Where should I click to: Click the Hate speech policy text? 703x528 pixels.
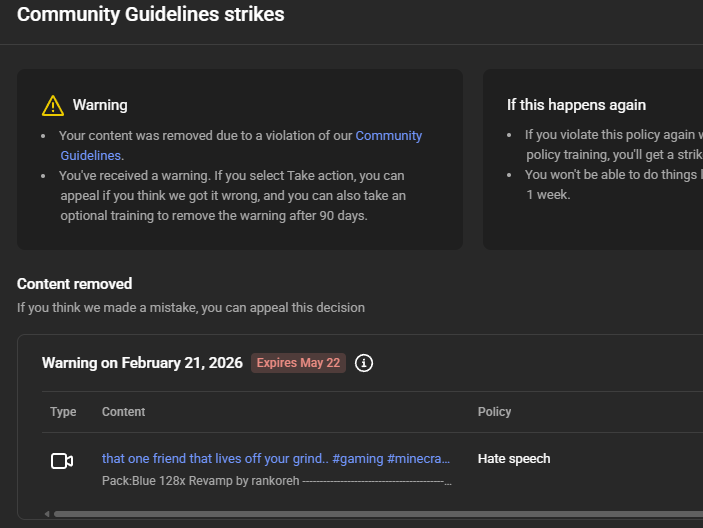point(514,459)
